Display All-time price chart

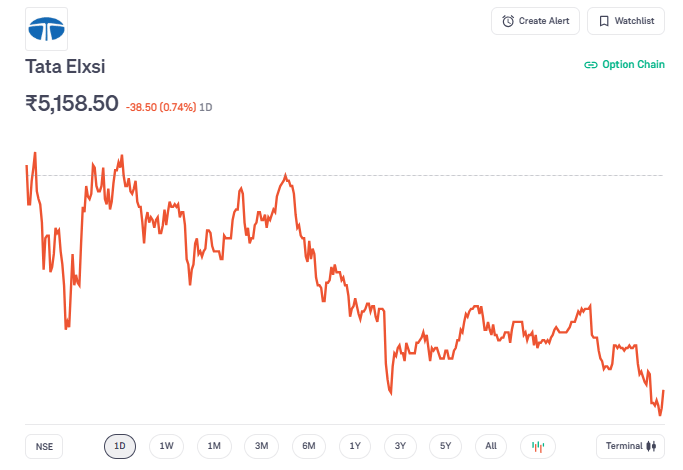(x=491, y=446)
